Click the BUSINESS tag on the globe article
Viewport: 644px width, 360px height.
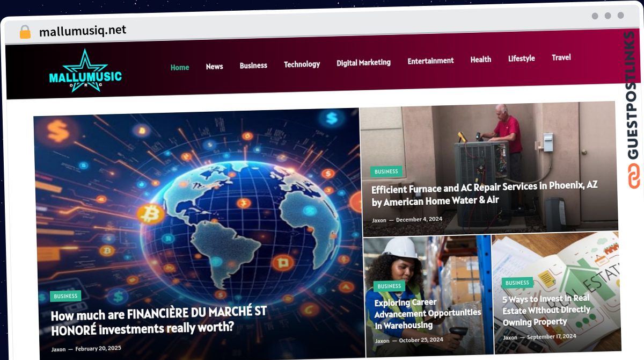click(65, 296)
